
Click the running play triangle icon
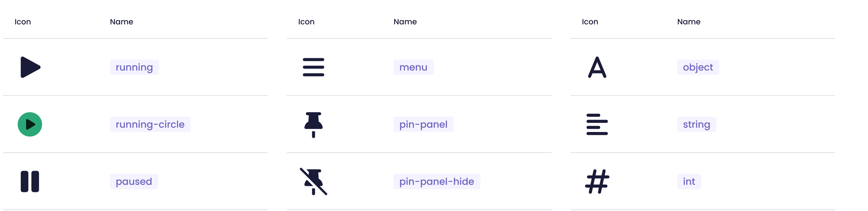click(x=30, y=67)
